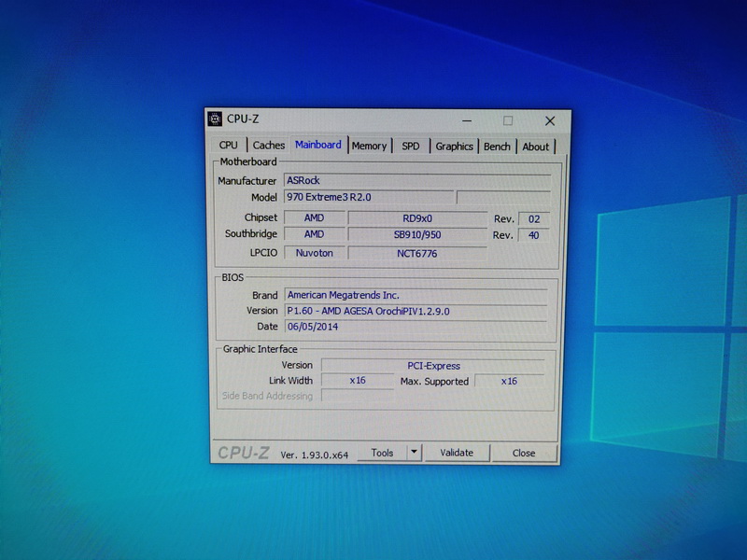Go to the Graphics tab
Viewport: 747px width, 560px height.
pyautogui.click(x=454, y=147)
